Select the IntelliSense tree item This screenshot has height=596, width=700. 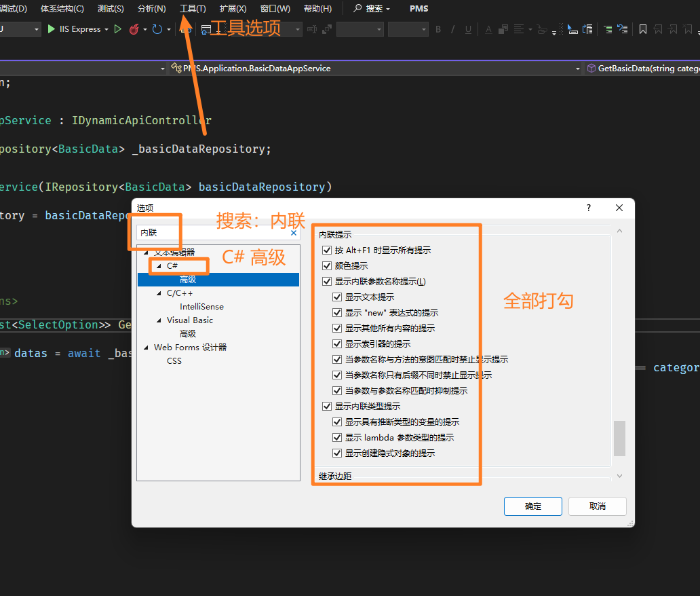point(201,307)
